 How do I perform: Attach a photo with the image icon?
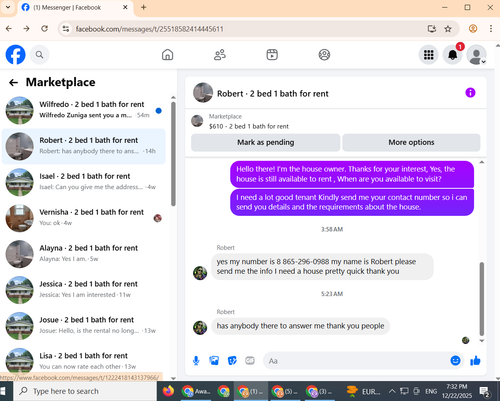click(214, 361)
